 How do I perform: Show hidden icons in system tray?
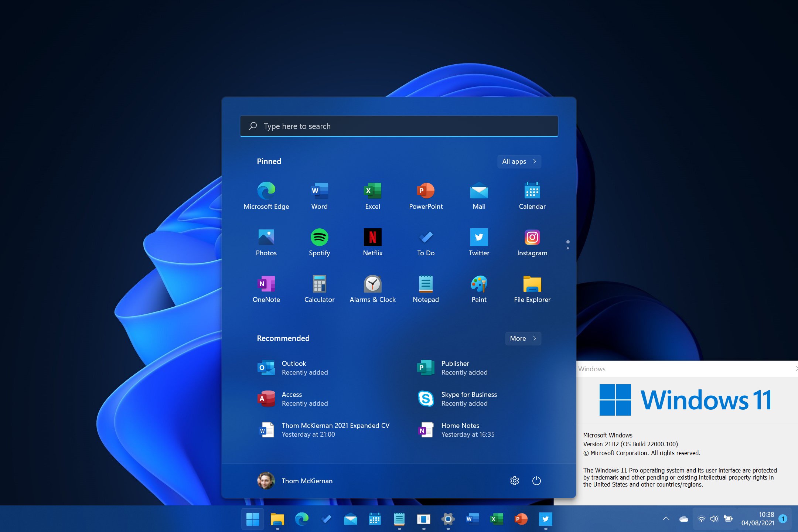(666, 519)
